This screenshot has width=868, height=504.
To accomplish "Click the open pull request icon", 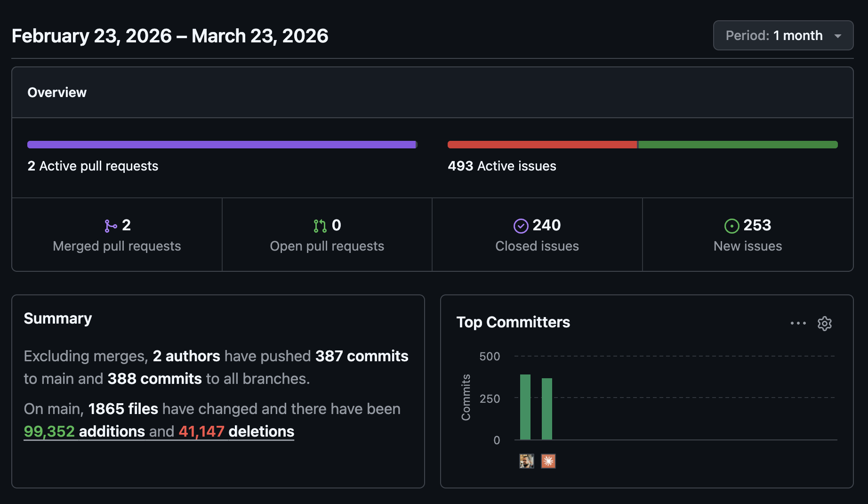I will pyautogui.click(x=320, y=226).
